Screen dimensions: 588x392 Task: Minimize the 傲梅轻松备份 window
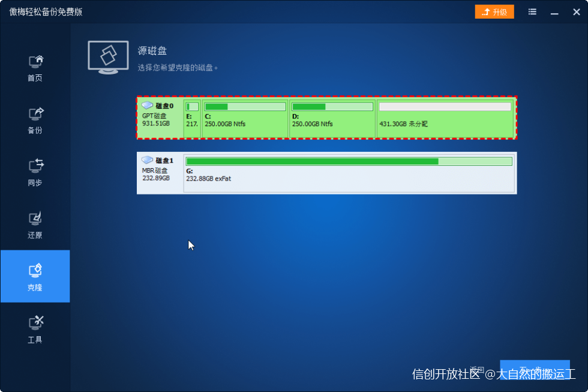click(x=554, y=12)
